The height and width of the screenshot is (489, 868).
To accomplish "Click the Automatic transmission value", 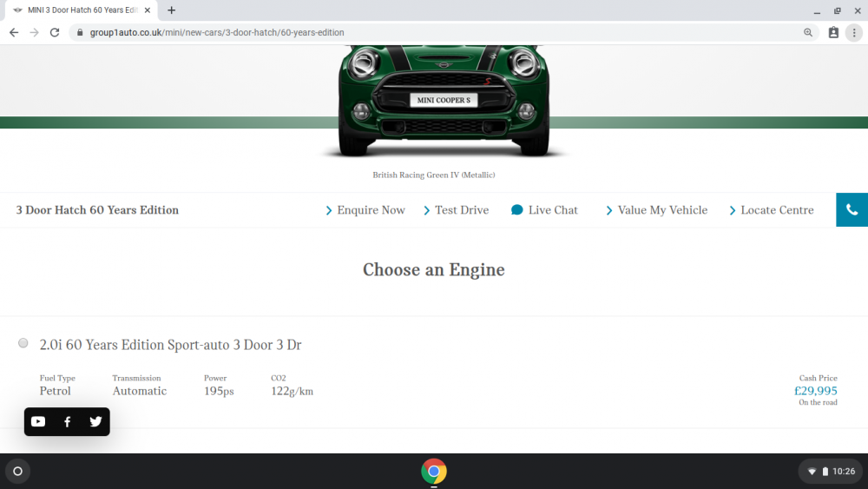I will click(x=140, y=391).
